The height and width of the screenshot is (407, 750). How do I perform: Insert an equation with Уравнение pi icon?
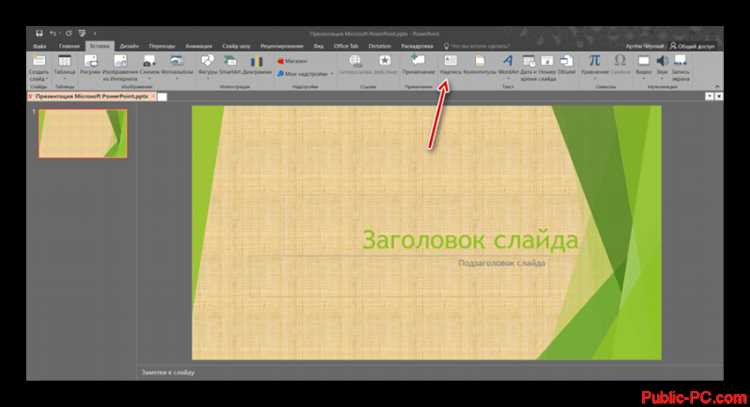pyautogui.click(x=595, y=61)
